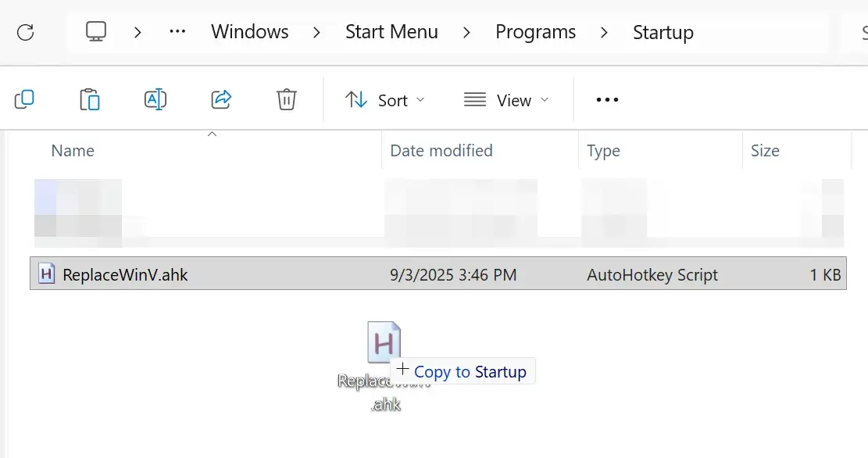Toggle the Name column sort chevron

pos(211,134)
